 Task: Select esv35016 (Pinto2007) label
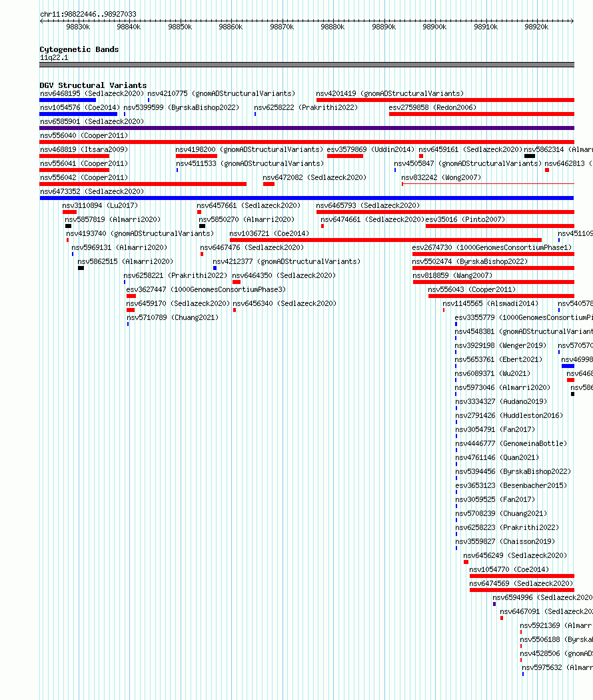click(465, 219)
